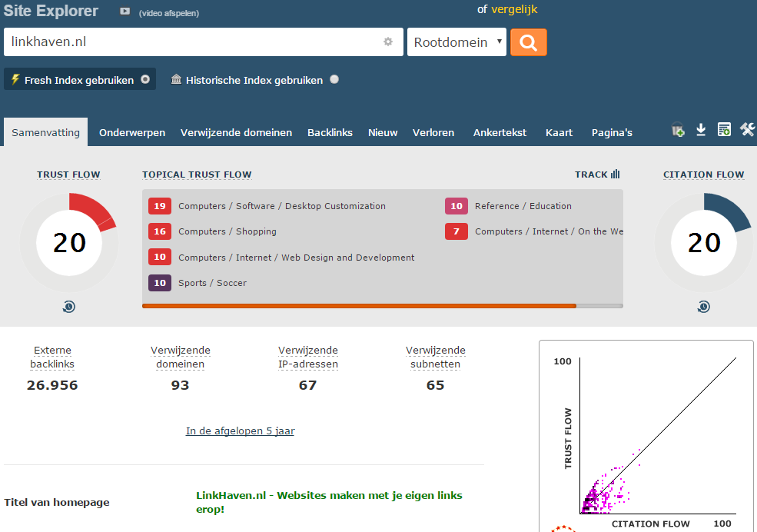
Task: Click the referring IP addresses count 67
Action: pos(307,385)
